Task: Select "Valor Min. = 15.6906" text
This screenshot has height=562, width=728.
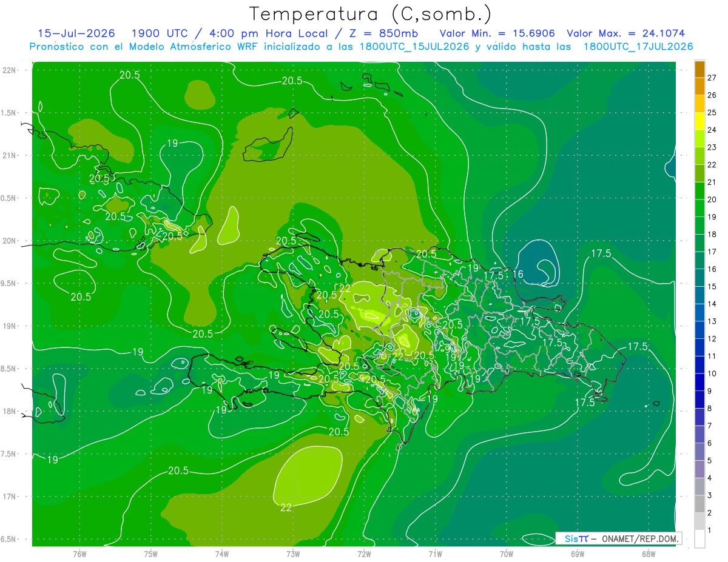Action: coord(497,33)
